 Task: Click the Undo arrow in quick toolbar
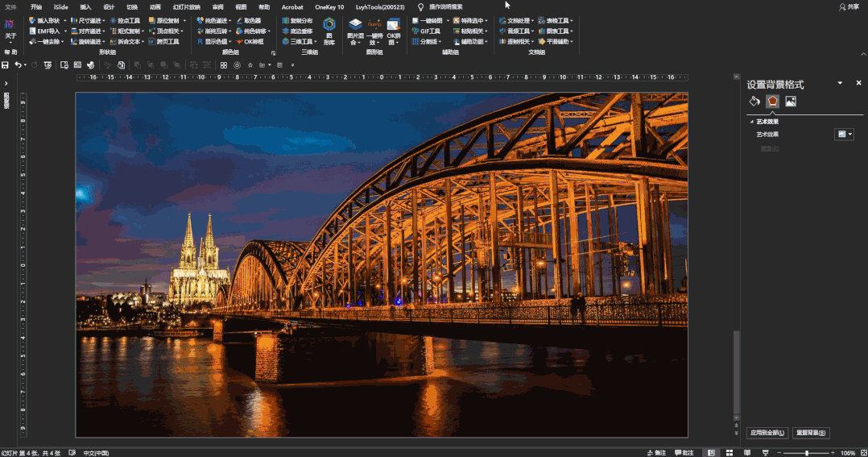pyautogui.click(x=18, y=64)
